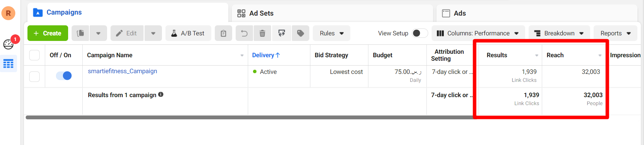
Task: Tick the select-all header checkbox
Action: tap(34, 55)
